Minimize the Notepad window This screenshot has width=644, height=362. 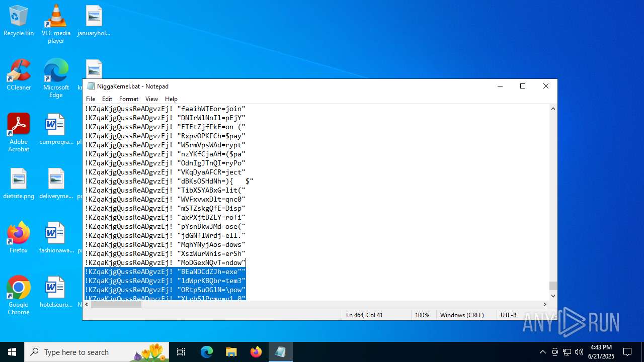coord(500,86)
